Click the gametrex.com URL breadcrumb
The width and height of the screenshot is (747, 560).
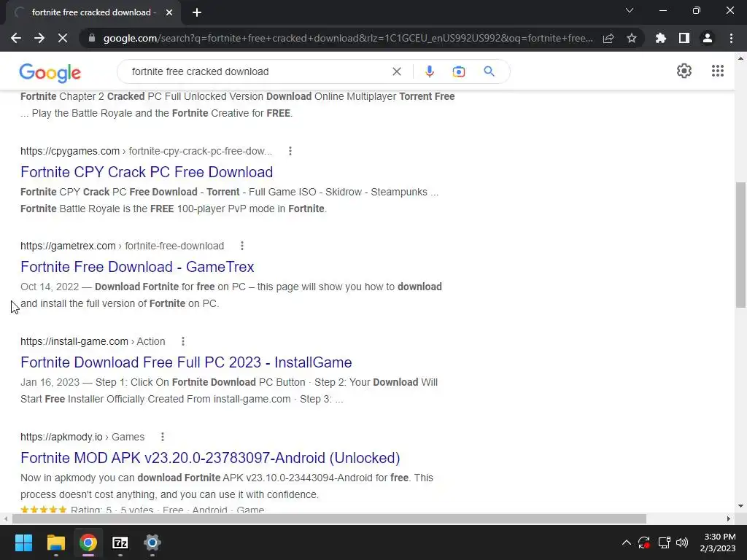coord(122,246)
